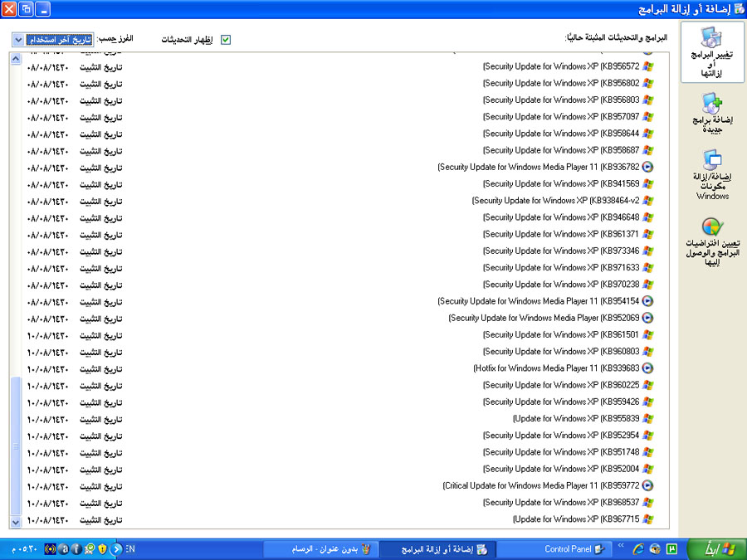Viewport: 747px width, 560px height.
Task: Toggle the Show updates checkbox
Action: 226,40
